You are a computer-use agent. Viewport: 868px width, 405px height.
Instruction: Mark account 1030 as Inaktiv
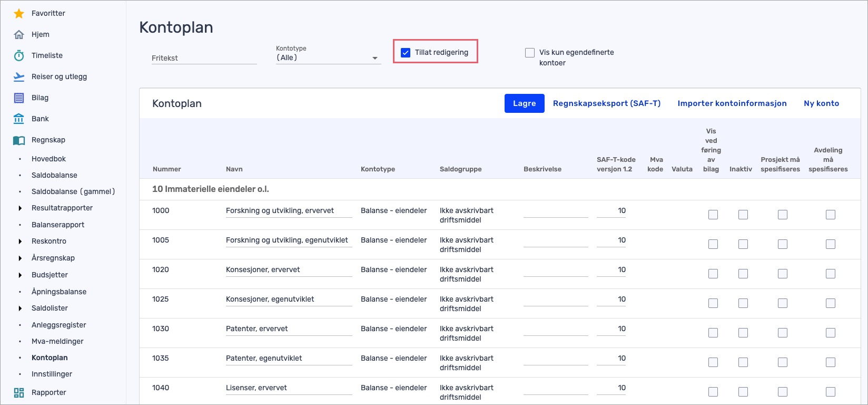(743, 333)
